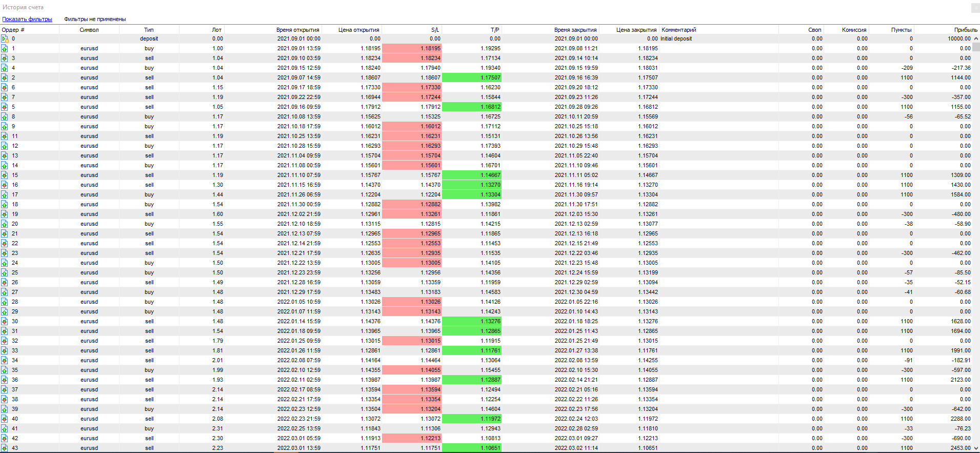Click the buy arrow icon of order 1
This screenshot has width=980, height=453.
[5, 49]
